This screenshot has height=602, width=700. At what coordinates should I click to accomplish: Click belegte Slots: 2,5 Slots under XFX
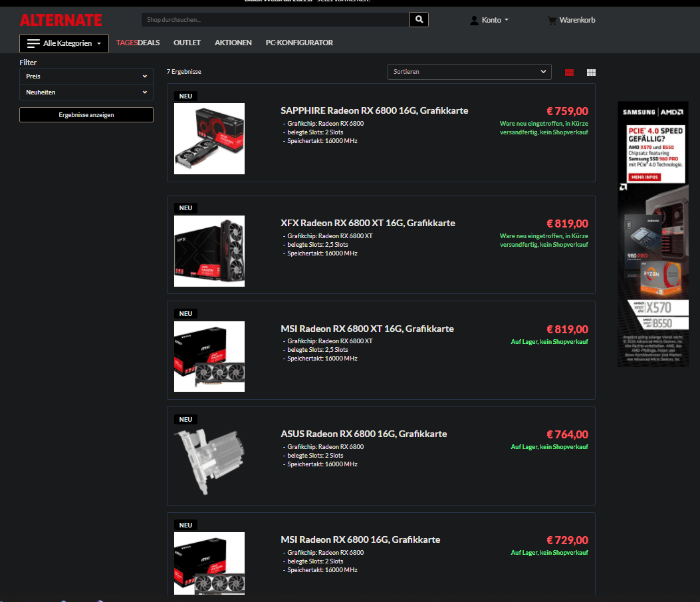[x=317, y=245]
